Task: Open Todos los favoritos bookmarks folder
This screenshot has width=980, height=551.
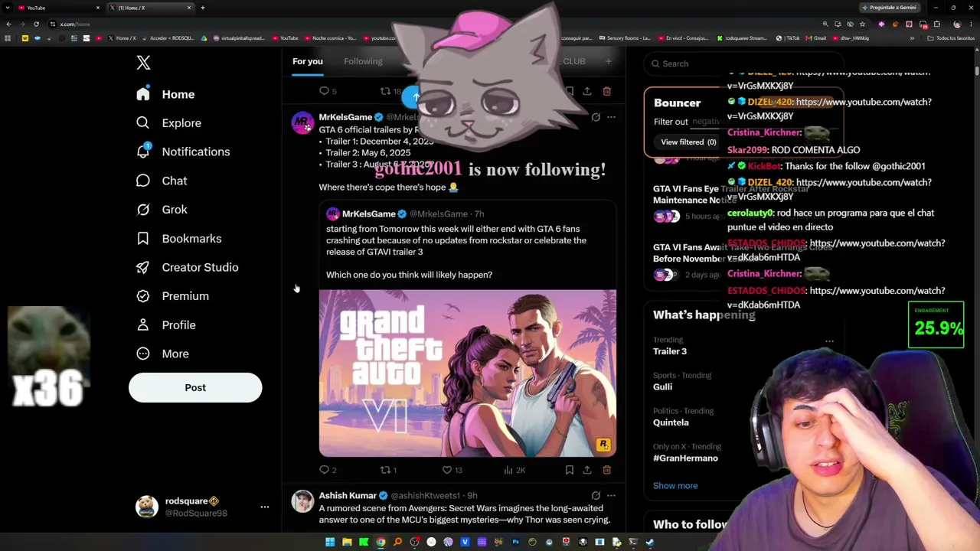Action: click(x=950, y=38)
